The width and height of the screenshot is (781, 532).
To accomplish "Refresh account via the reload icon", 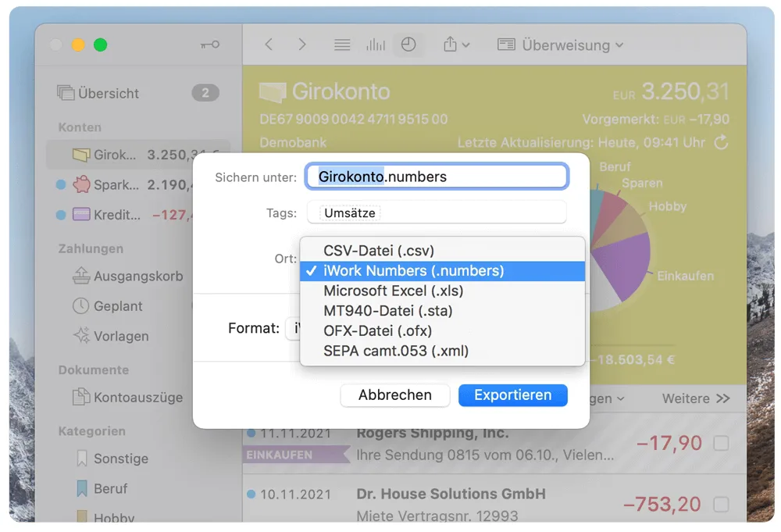I will click(x=721, y=143).
